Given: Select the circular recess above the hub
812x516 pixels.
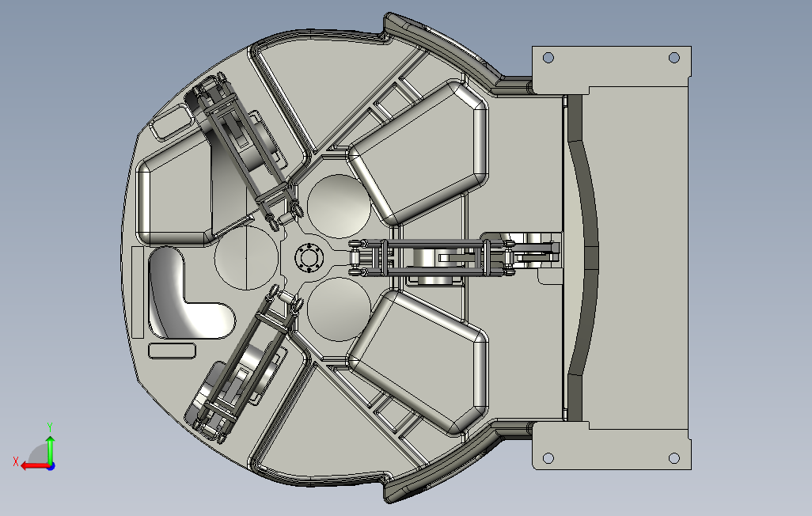Looking at the screenshot, I should [x=340, y=206].
